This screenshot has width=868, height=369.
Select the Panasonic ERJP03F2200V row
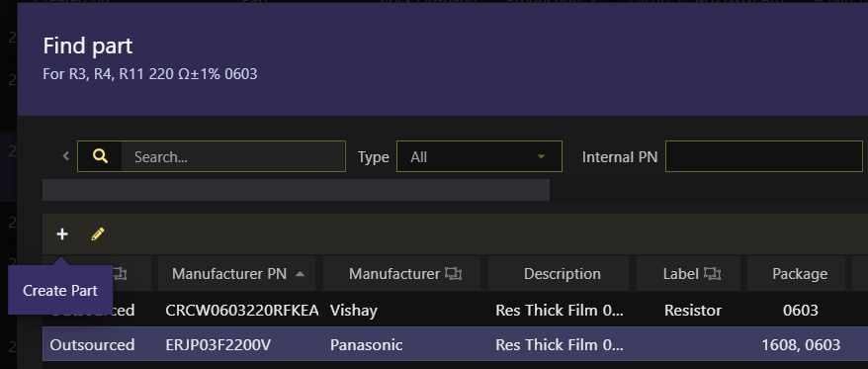455,344
